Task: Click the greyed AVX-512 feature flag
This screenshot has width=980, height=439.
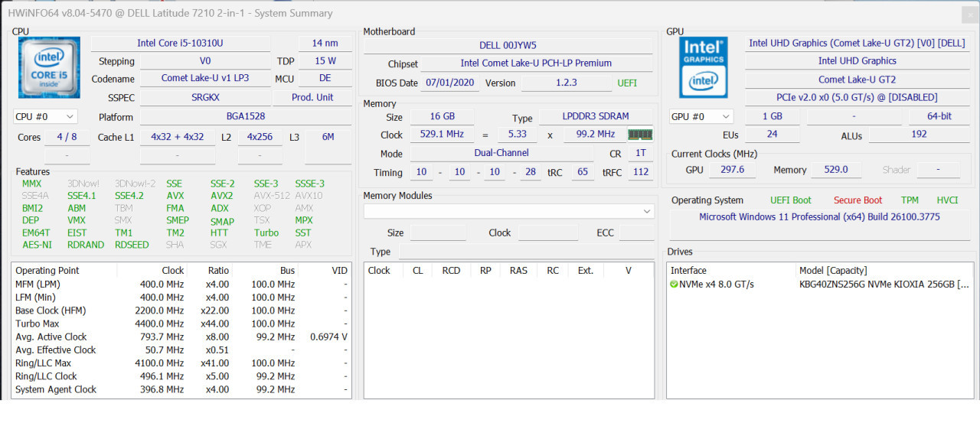Action: coord(273,196)
